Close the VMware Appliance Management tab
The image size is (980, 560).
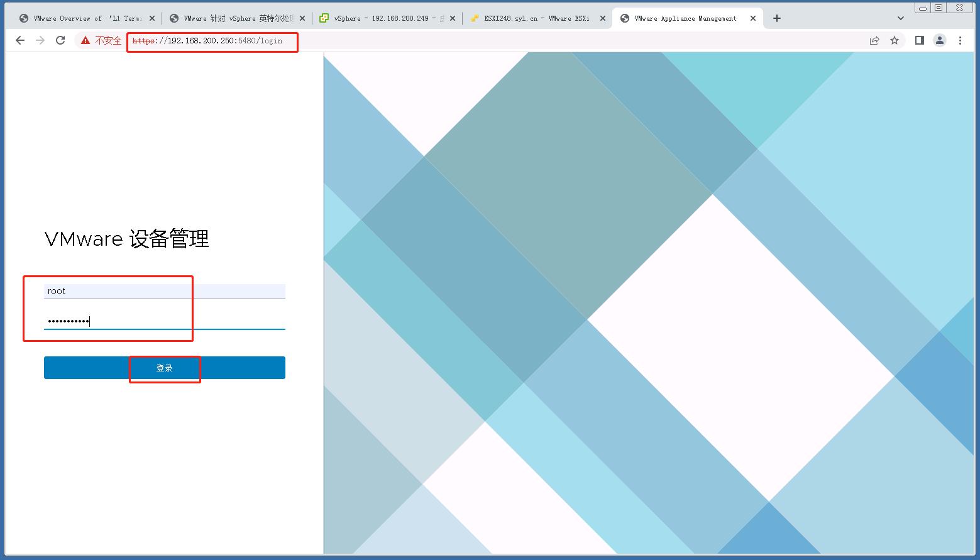click(752, 18)
